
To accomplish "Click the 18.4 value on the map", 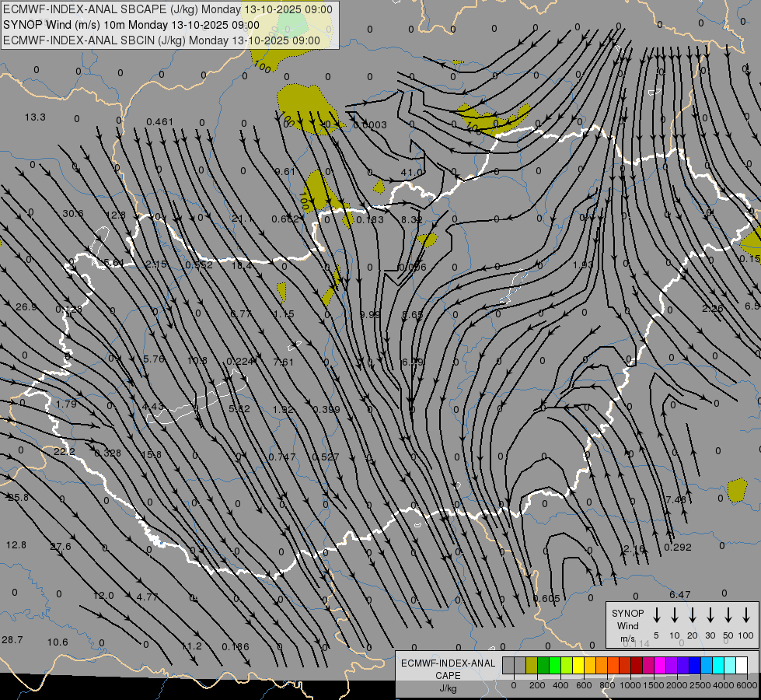I will pyautogui.click(x=242, y=265).
